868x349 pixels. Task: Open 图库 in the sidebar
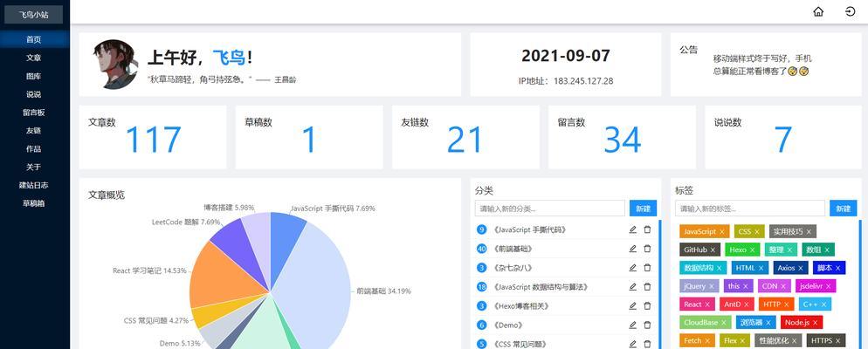coord(34,76)
